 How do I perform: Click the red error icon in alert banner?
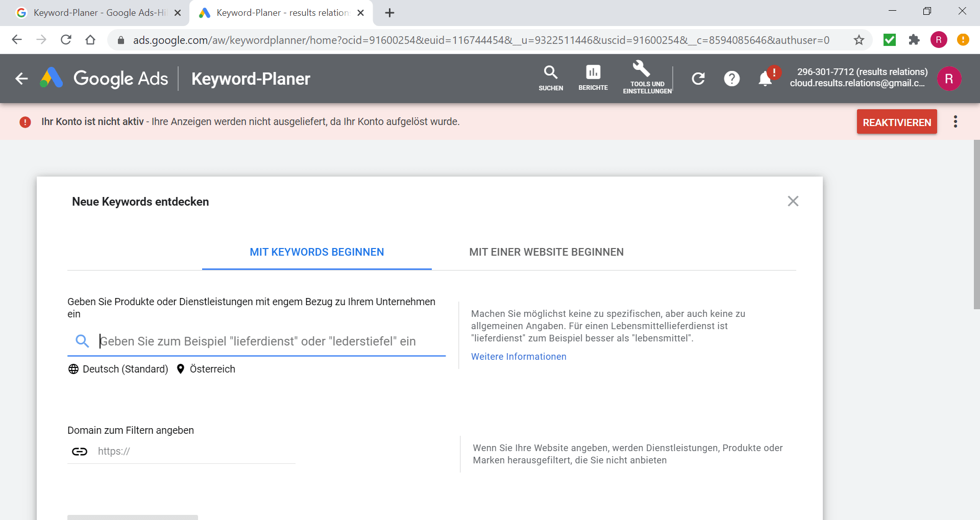[25, 122]
